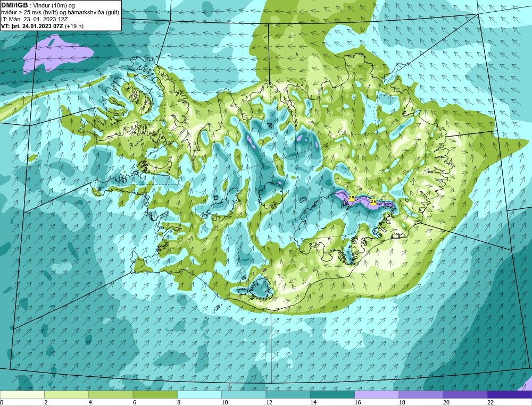Click the DMI/IGB title text

14,5
